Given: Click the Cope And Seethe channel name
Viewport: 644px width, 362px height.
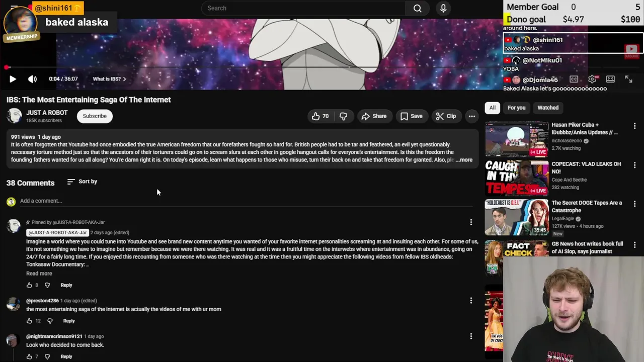Looking at the screenshot, I should point(569,180).
